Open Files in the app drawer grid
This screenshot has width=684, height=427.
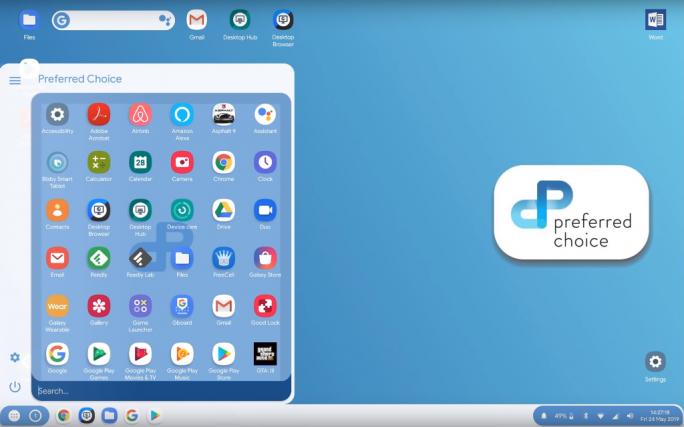pos(182,258)
